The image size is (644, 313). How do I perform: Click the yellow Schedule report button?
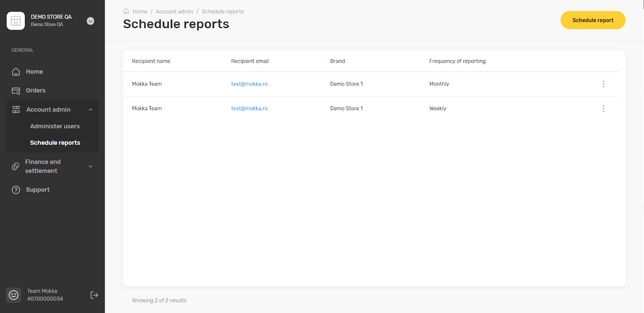tap(593, 20)
